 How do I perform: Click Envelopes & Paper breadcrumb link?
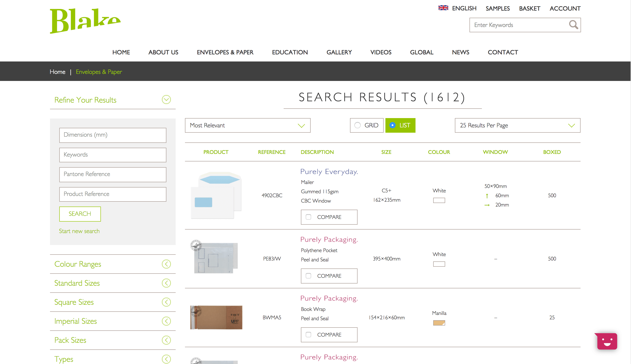99,72
